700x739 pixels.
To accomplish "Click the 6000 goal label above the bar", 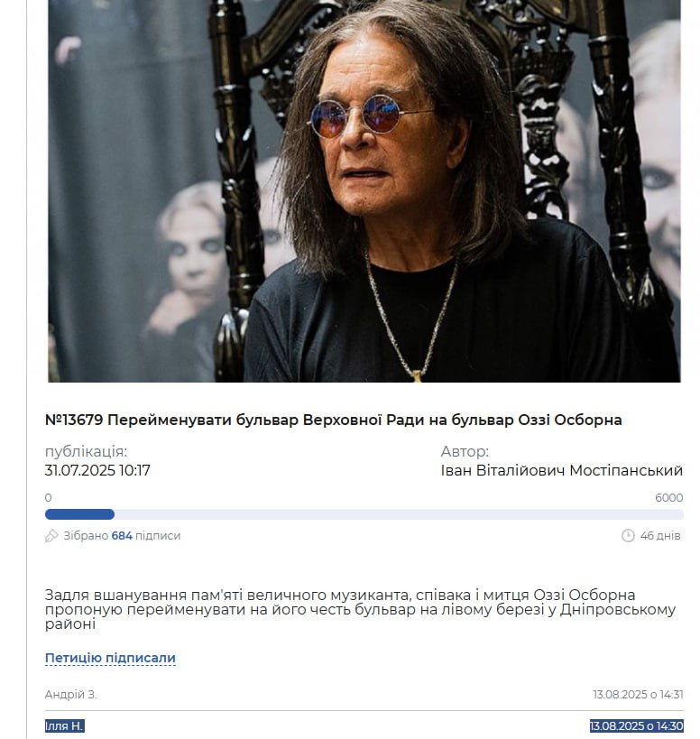I will click(669, 498).
